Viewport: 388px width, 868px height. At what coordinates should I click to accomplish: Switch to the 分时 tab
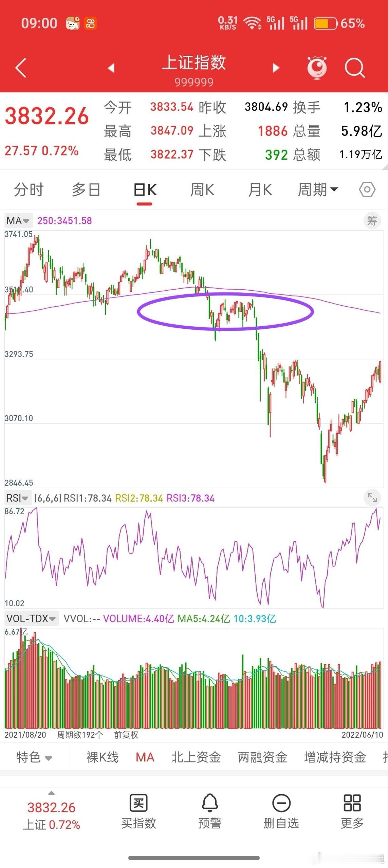point(29,189)
